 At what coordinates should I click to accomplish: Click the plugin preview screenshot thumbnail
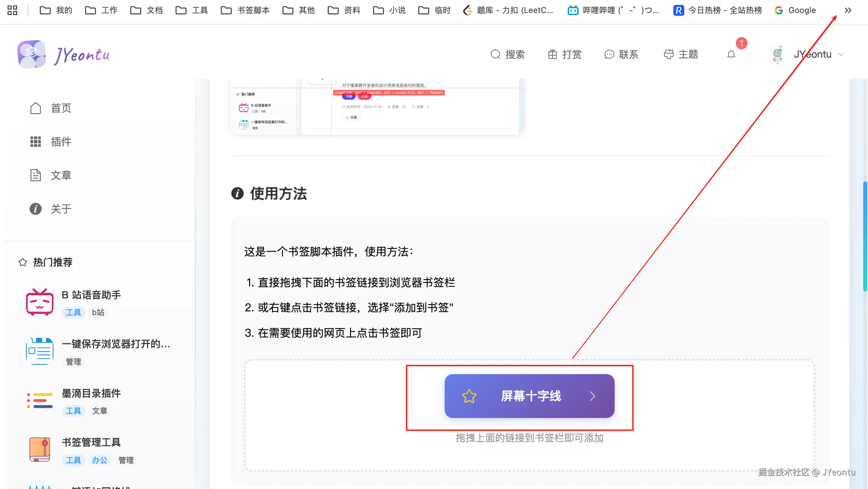click(377, 106)
